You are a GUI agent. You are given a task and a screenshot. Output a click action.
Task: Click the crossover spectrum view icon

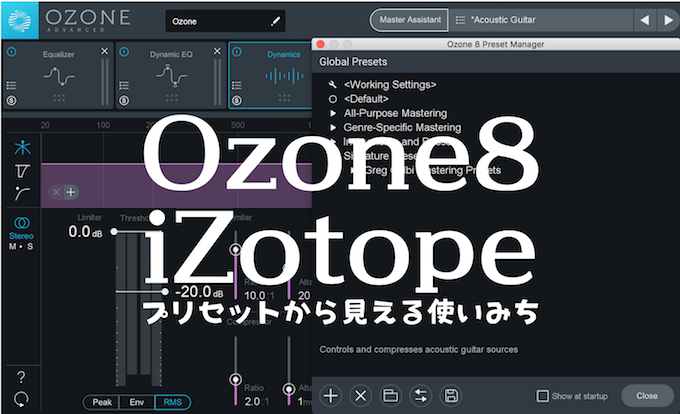22,147
